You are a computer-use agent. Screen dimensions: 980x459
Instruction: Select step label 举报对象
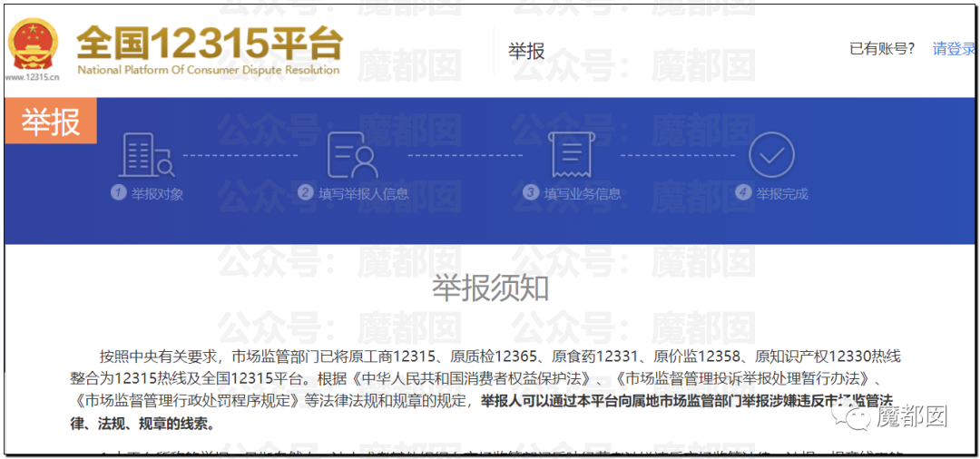coord(157,193)
